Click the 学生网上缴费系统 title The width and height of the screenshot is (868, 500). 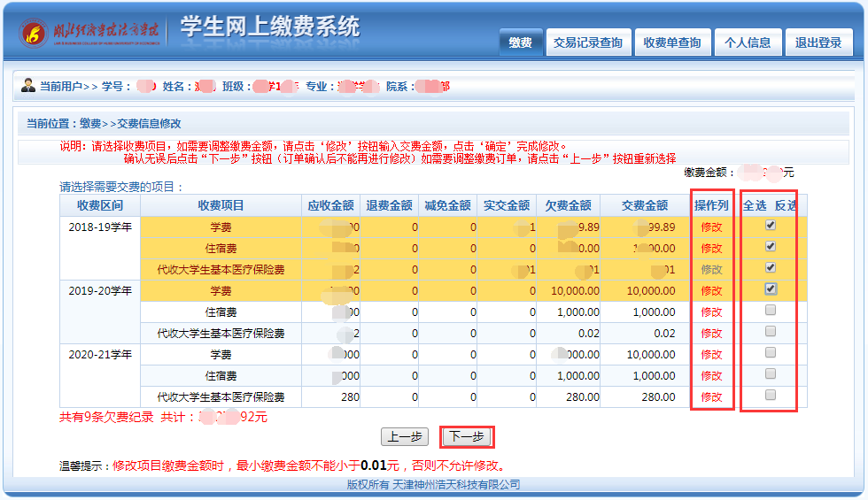pyautogui.click(x=270, y=27)
